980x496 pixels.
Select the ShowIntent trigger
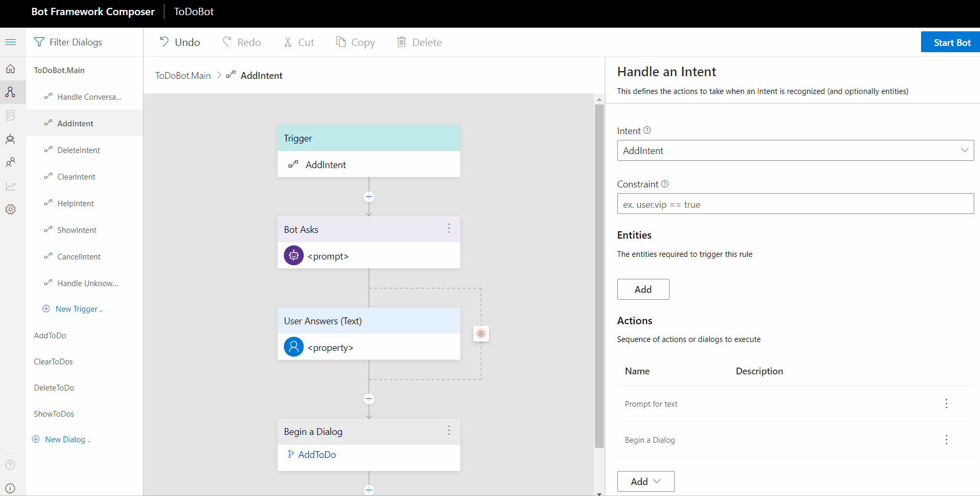point(85,230)
